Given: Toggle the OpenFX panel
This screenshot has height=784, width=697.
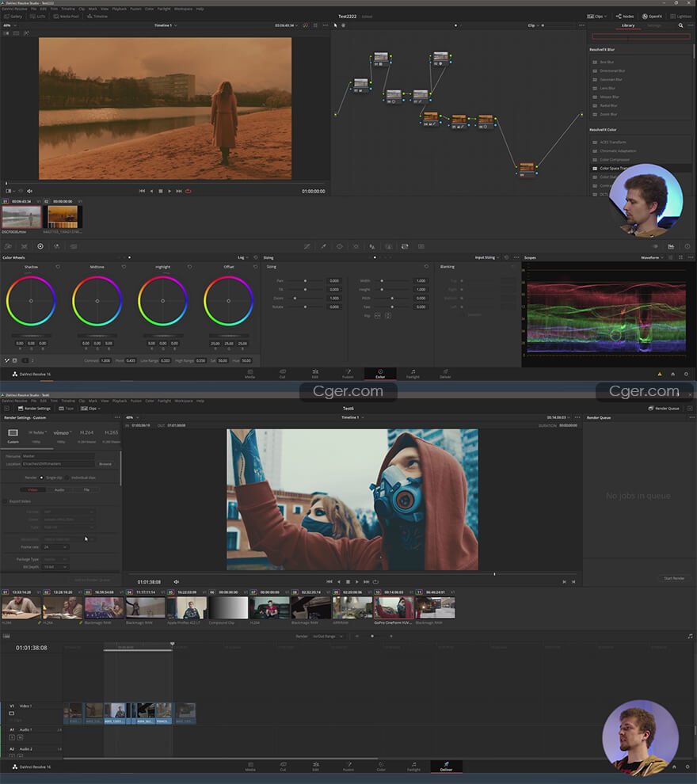Looking at the screenshot, I should [x=652, y=17].
